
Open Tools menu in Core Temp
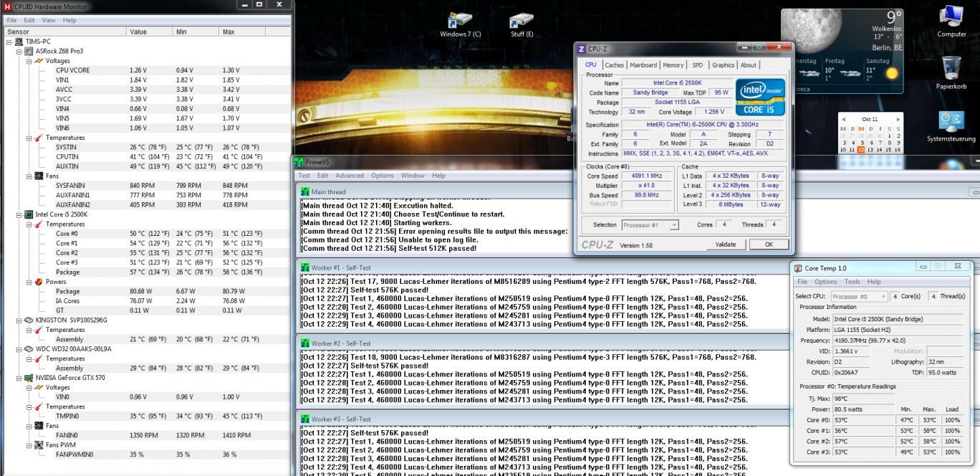852,282
